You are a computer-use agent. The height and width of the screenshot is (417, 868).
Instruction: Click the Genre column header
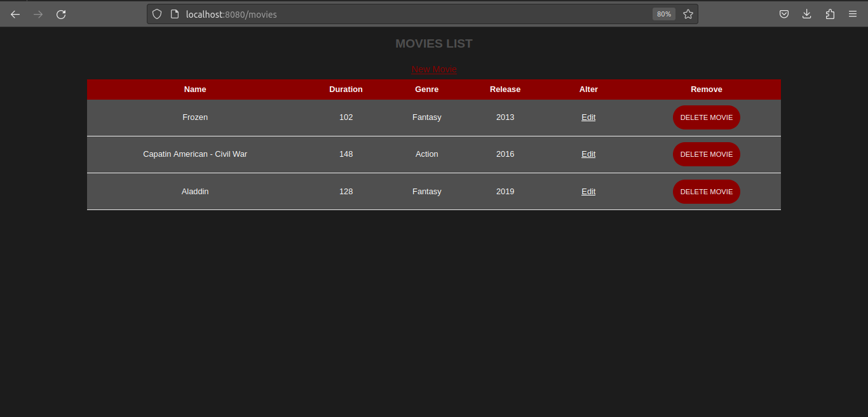pos(427,89)
